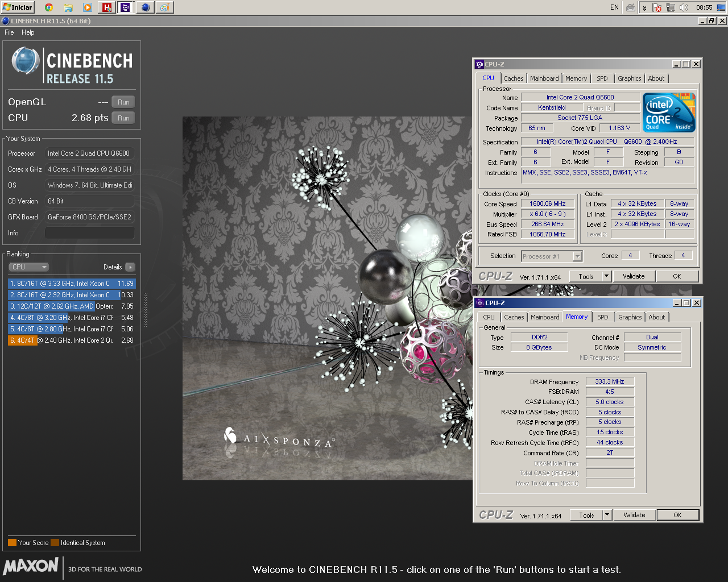728x582 pixels.
Task: Click the MAXON logo
Action: 31,566
